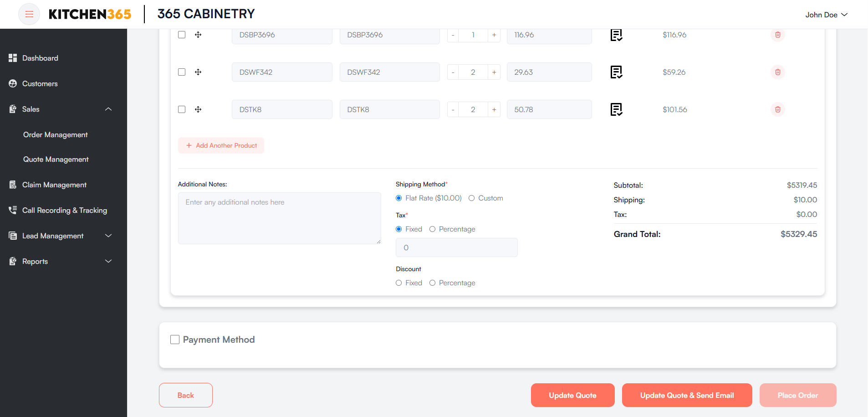Delete the DSBP3696 product row
Image resolution: width=868 pixels, height=417 pixels.
click(x=777, y=35)
